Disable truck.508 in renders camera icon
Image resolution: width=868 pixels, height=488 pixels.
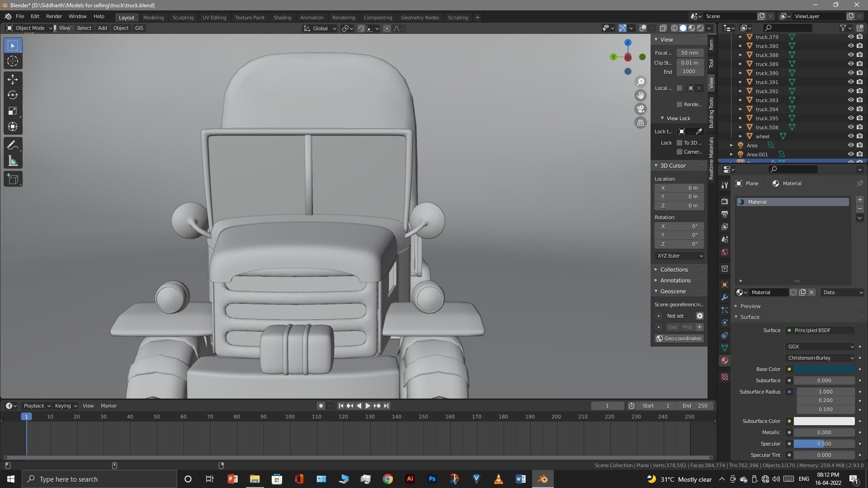tap(859, 127)
